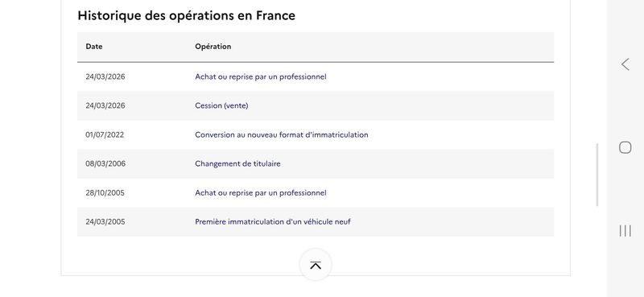Click the 'Opération' column header
Viewport: 644px width, 297px height.
click(213, 47)
